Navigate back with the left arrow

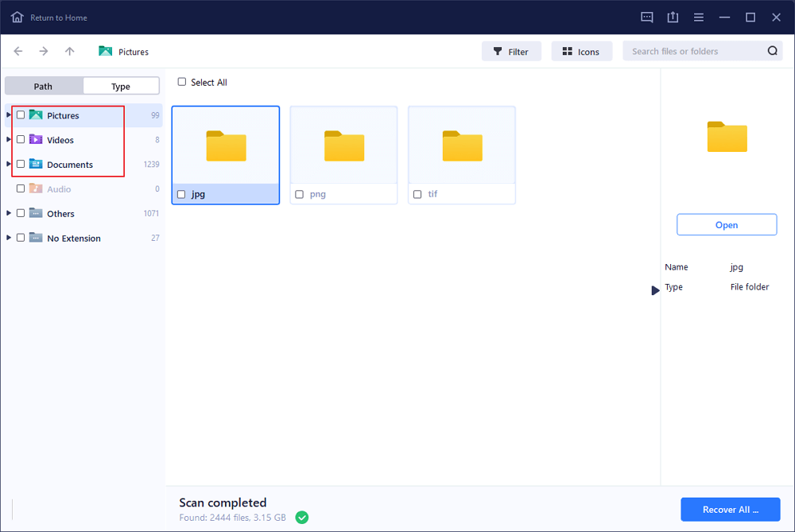(18, 52)
